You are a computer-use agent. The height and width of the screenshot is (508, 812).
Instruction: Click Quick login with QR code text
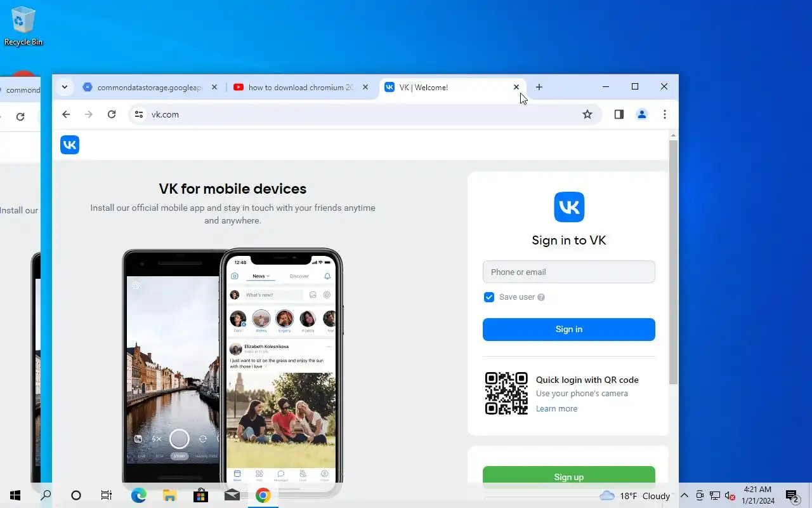[587, 380]
